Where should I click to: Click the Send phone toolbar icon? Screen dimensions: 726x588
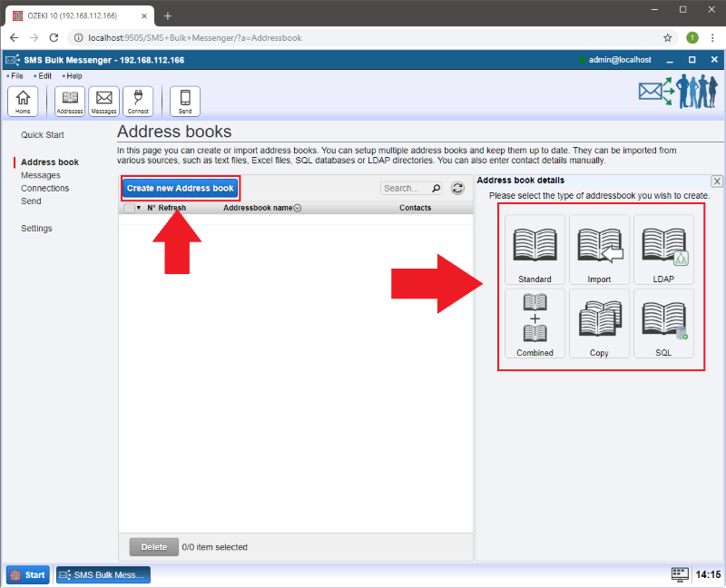point(185,101)
